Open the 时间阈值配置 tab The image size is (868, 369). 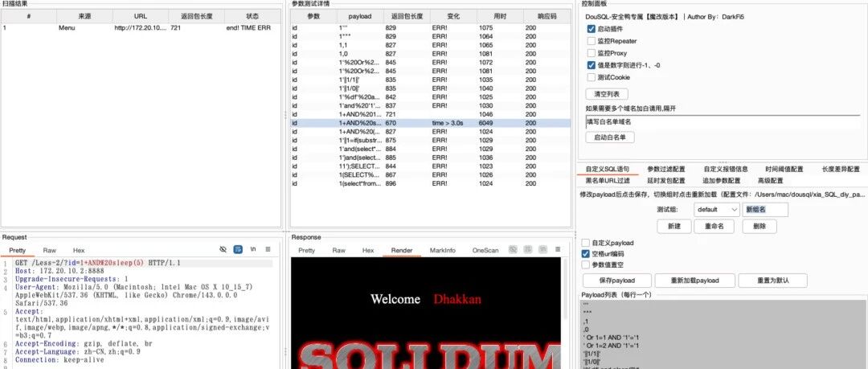point(784,169)
